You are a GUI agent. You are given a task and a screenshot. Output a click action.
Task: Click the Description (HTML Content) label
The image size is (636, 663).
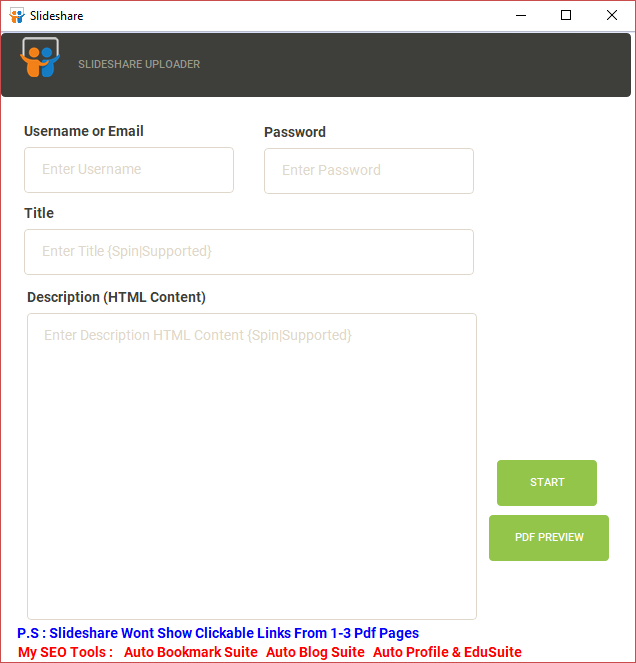(x=116, y=297)
